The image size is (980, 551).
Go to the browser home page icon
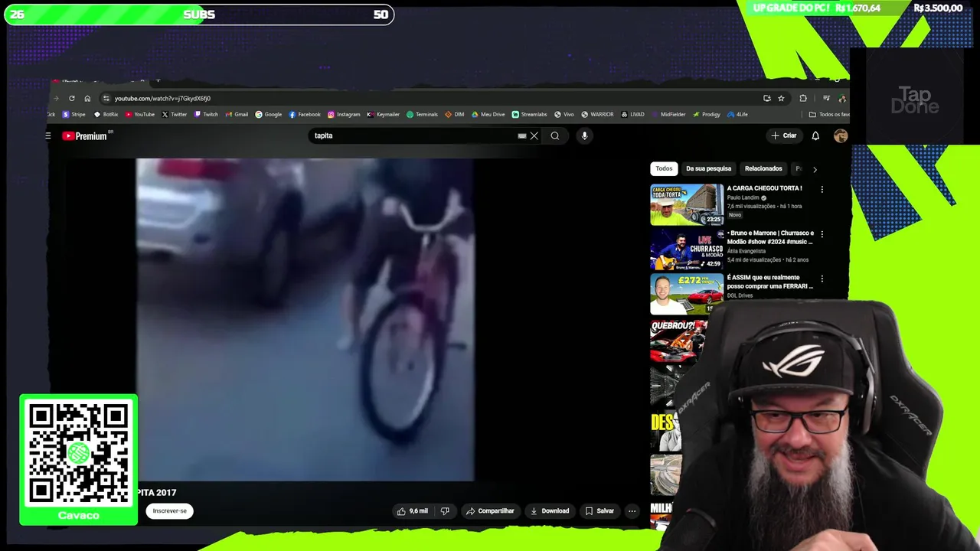(x=87, y=98)
